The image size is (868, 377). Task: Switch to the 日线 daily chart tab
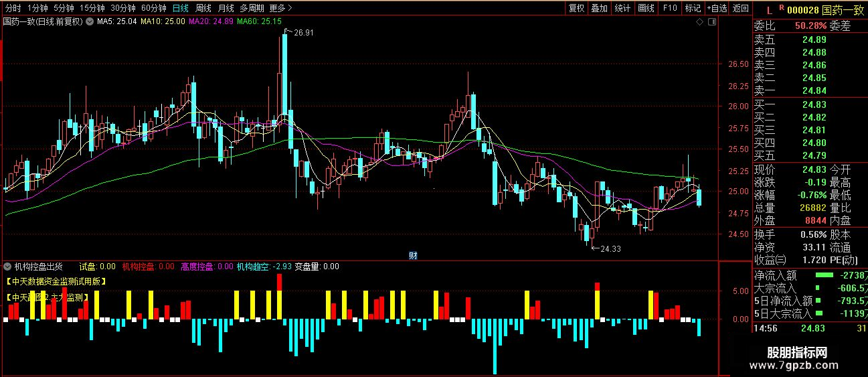(180, 8)
